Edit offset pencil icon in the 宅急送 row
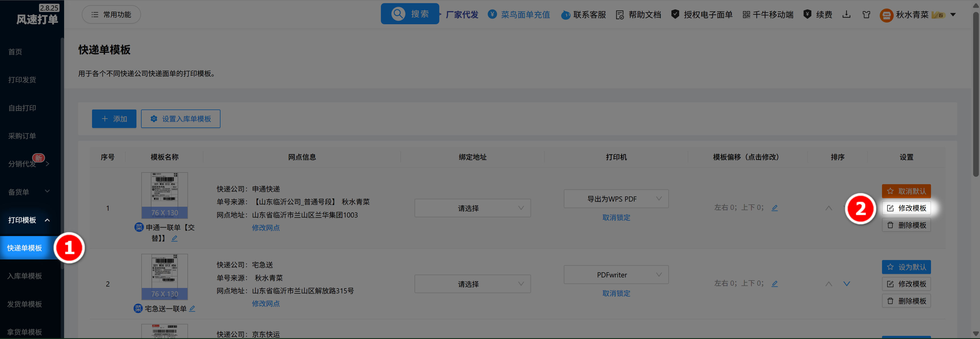Screen dimensions: 980x339 (x=775, y=284)
